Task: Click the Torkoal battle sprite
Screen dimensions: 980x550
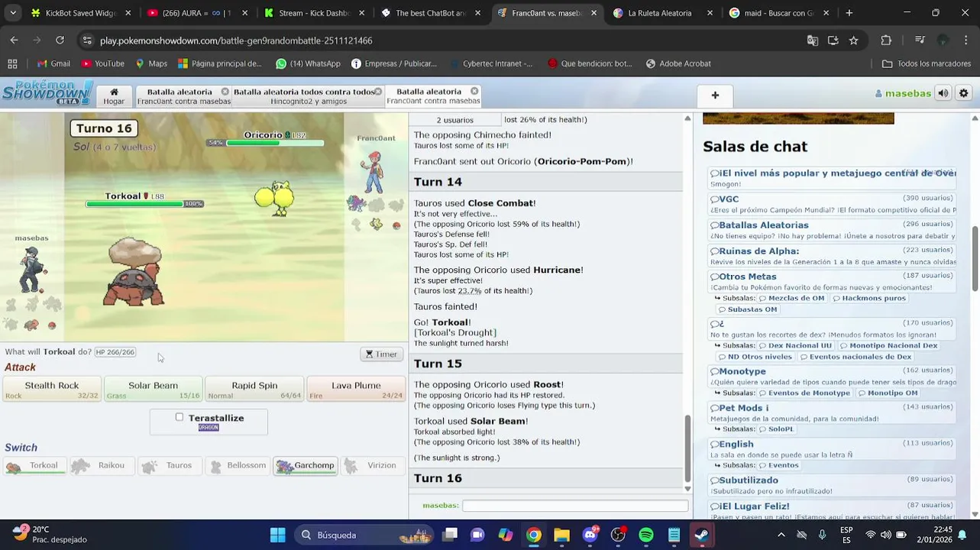Action: point(134,272)
